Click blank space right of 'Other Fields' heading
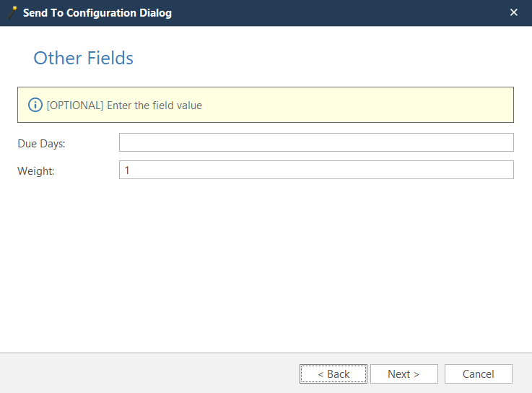 coord(325,59)
